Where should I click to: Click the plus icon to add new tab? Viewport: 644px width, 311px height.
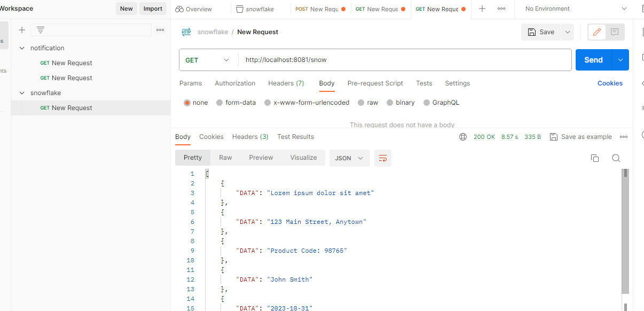coord(482,9)
